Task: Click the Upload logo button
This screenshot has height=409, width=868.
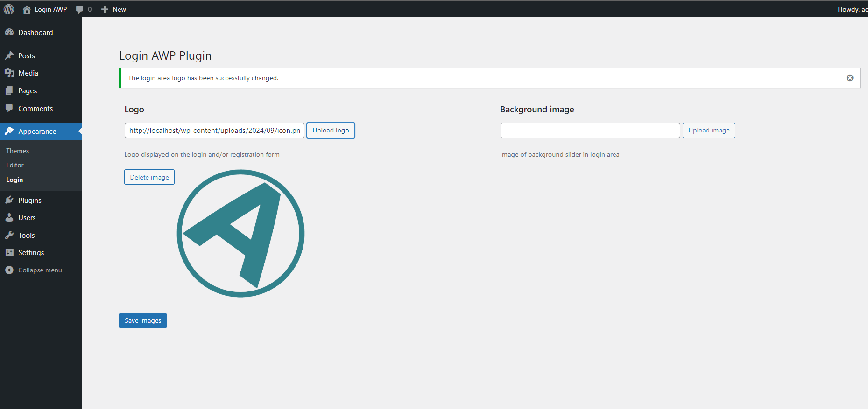Action: [x=331, y=130]
